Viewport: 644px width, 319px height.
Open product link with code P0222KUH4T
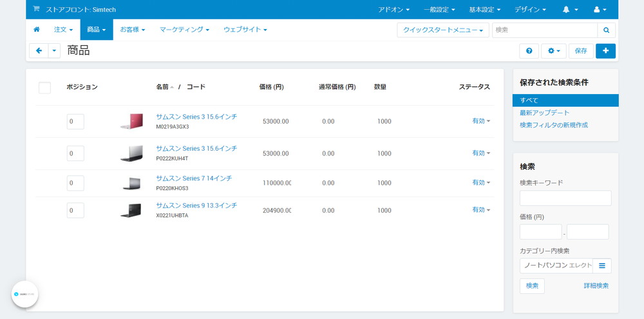(x=196, y=148)
